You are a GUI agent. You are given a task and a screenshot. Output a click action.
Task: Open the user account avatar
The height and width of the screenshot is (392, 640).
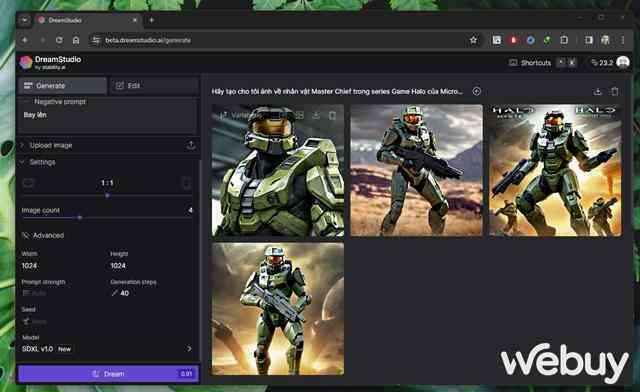point(623,62)
